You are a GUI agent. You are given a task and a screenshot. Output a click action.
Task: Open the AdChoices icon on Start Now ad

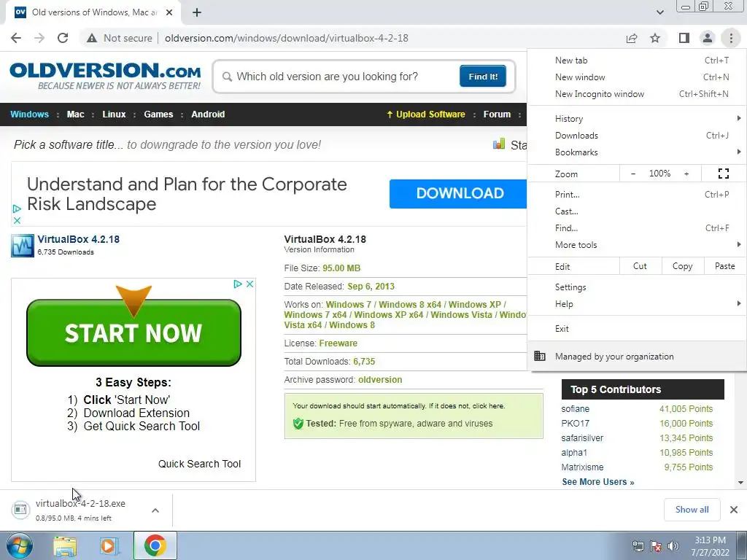(x=238, y=284)
